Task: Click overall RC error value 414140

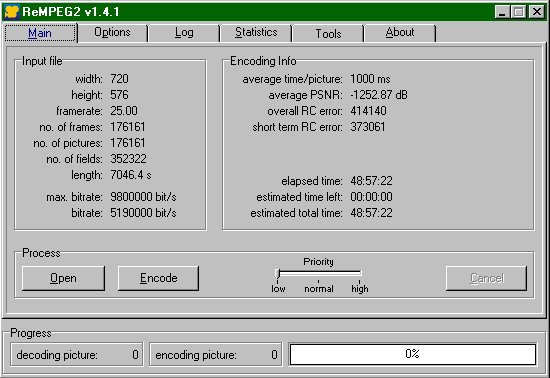Action: (368, 111)
